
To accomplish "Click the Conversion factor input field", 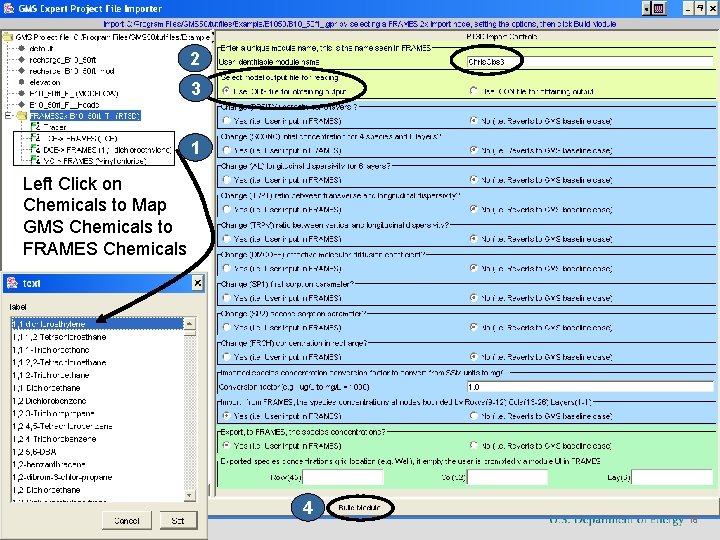I will tap(590, 387).
